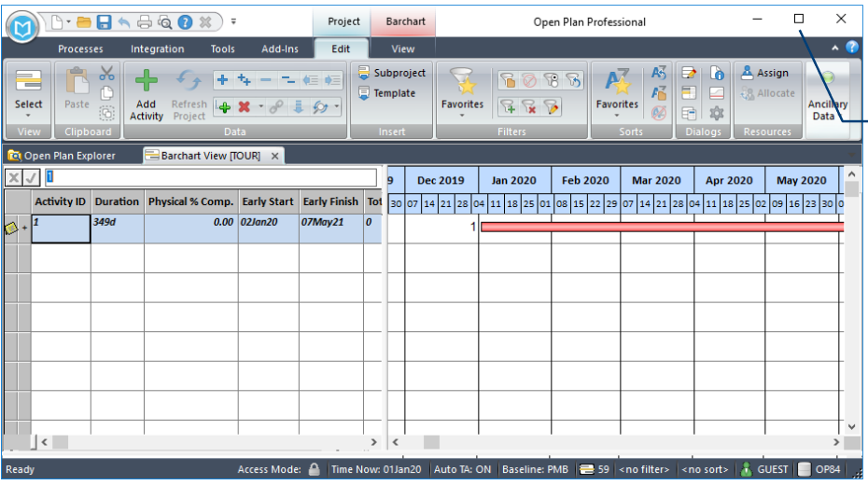Image resolution: width=868 pixels, height=485 pixels.
Task: Open a file with the folder icon
Action: 84,22
